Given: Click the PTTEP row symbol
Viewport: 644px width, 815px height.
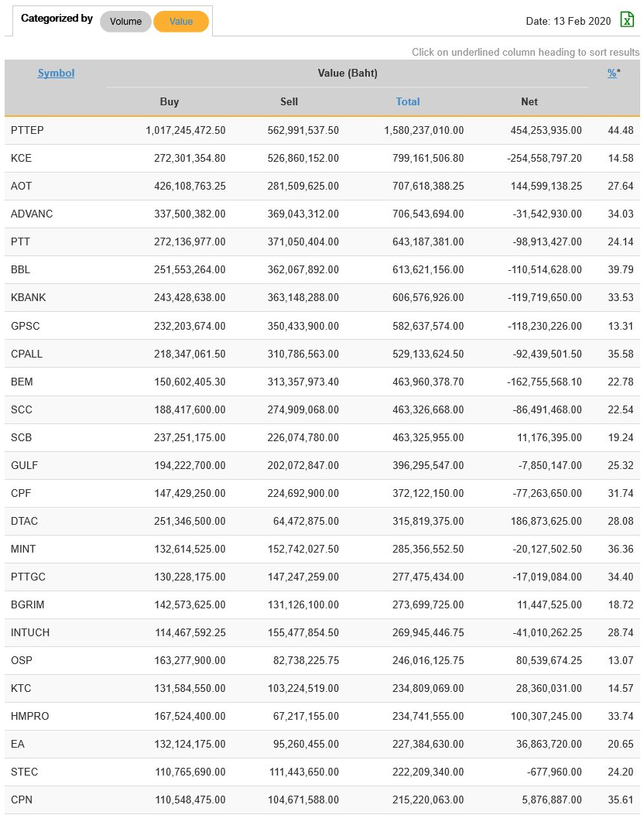Looking at the screenshot, I should pyautogui.click(x=27, y=130).
